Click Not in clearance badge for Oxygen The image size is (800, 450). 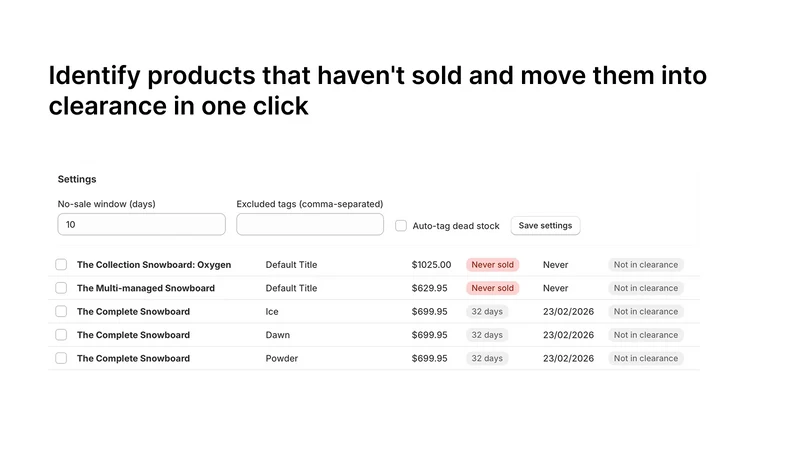(x=645, y=265)
